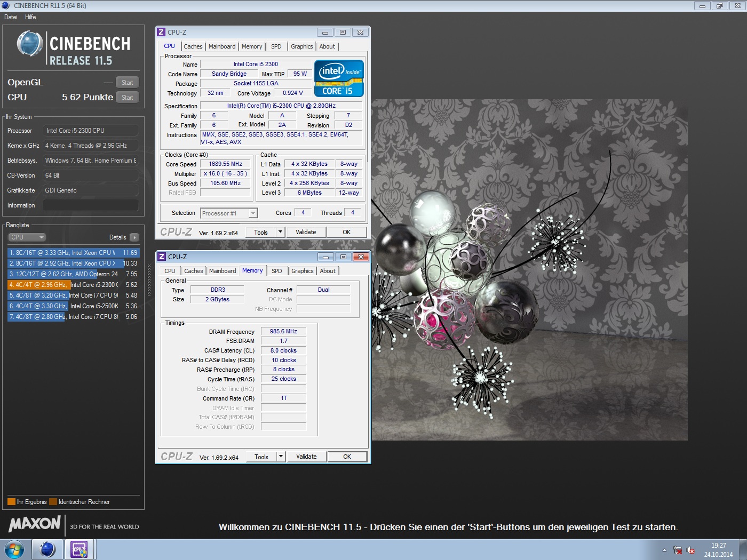Click the Multiplier value x 16.0
Viewport: 747px width, 560px height.
click(x=226, y=174)
